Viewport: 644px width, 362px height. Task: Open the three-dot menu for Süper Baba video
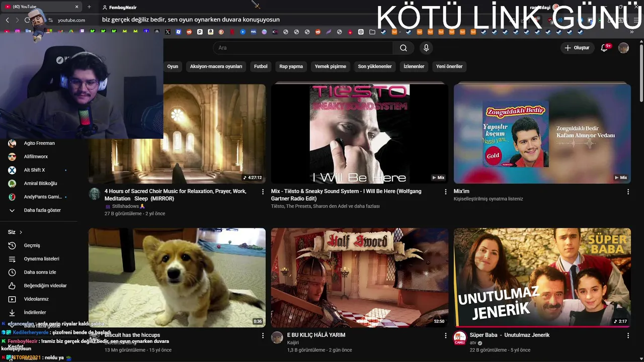tap(628, 335)
